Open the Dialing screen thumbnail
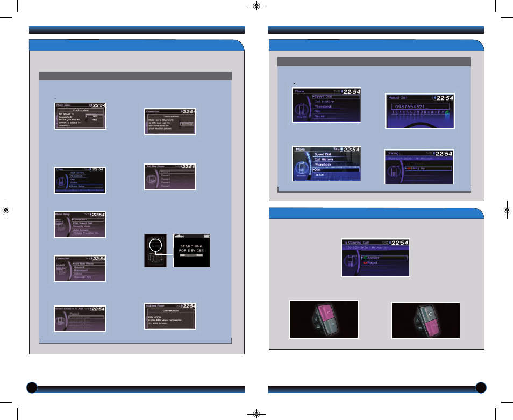This screenshot has height=420, width=513. pyautogui.click(x=419, y=167)
